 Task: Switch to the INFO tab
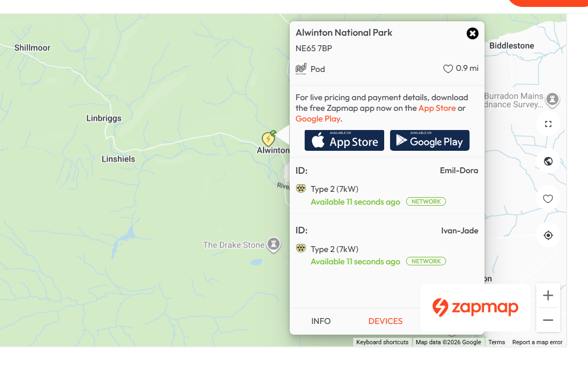[x=321, y=321]
